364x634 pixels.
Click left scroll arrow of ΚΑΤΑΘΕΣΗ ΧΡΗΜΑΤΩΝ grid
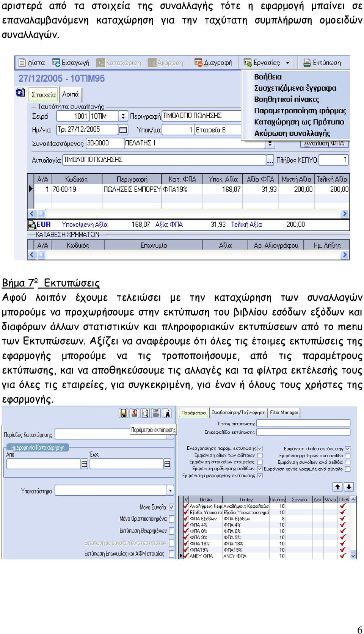(x=32, y=255)
